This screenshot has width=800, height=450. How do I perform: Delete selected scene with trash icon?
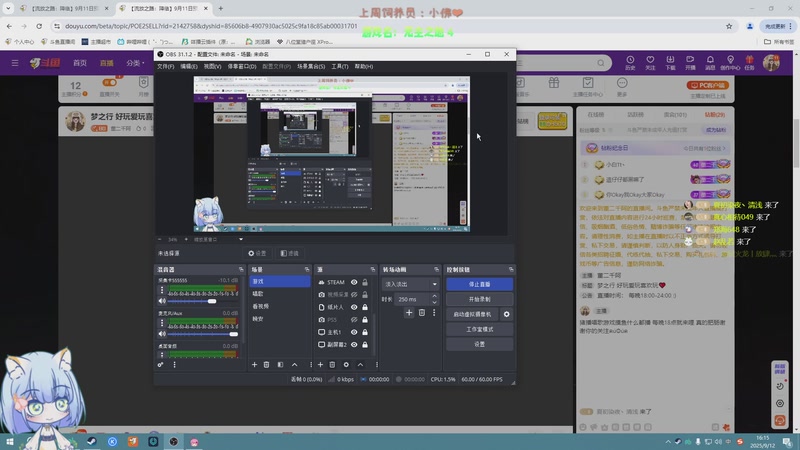pos(266,364)
